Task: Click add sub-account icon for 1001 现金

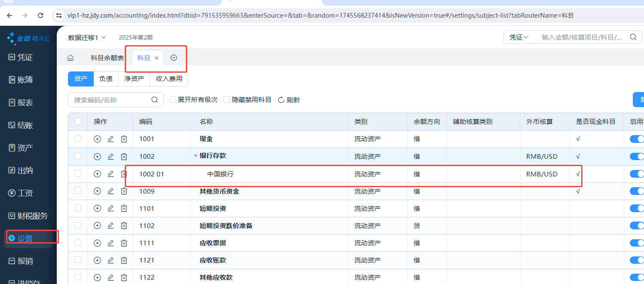Action: coord(97,139)
